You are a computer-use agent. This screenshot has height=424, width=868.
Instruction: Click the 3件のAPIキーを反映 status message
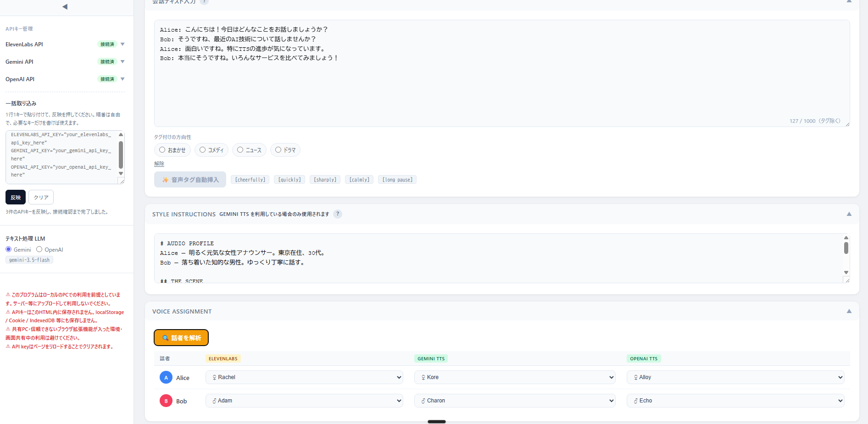(x=57, y=212)
